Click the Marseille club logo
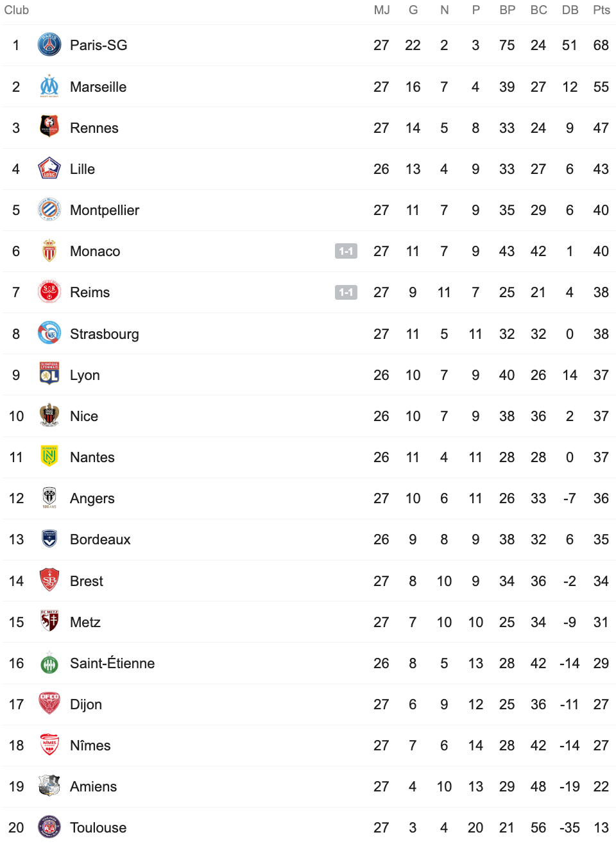This screenshot has width=616, height=846. pos(49,87)
